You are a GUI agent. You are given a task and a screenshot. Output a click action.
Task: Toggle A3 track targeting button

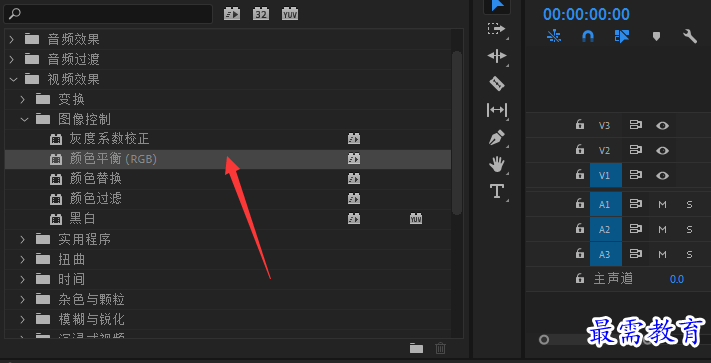pyautogui.click(x=606, y=254)
